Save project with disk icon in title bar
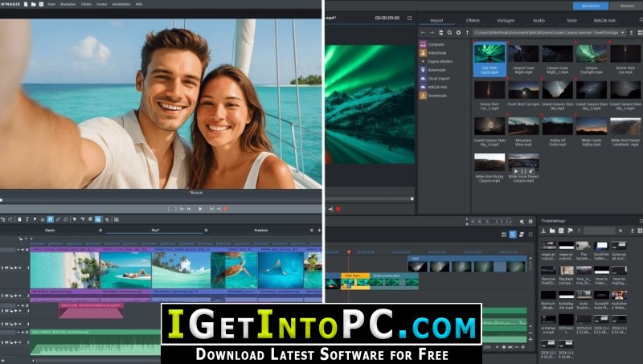643x364 pixels. (x=41, y=4)
